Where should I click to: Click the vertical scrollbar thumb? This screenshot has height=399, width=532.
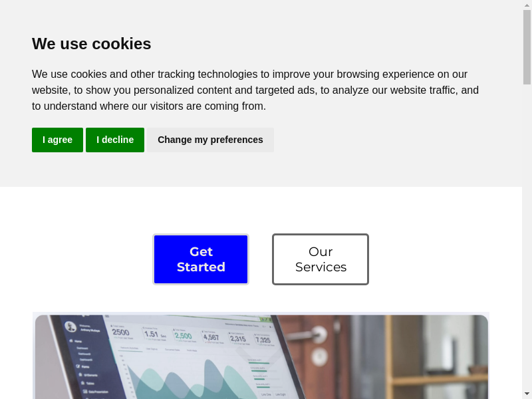[527, 47]
